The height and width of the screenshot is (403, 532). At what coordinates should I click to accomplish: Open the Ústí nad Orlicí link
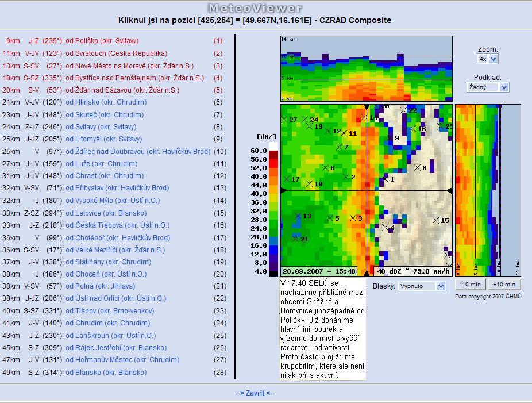[115, 298]
